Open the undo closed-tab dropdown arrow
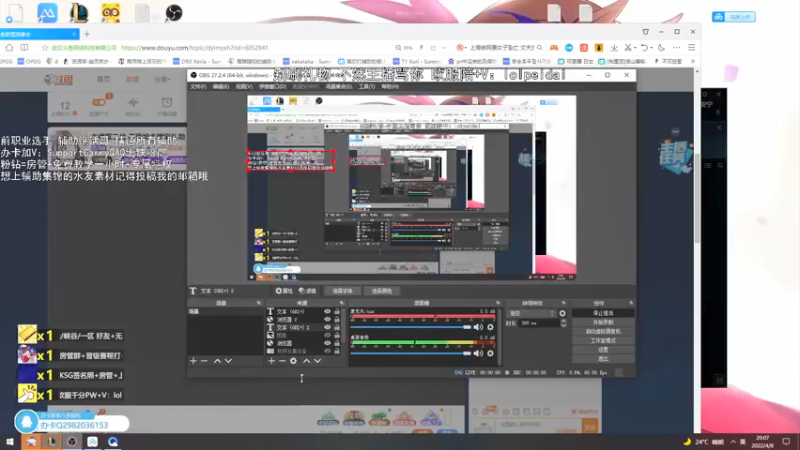This screenshot has height=450, width=800. pyautogui.click(x=652, y=47)
